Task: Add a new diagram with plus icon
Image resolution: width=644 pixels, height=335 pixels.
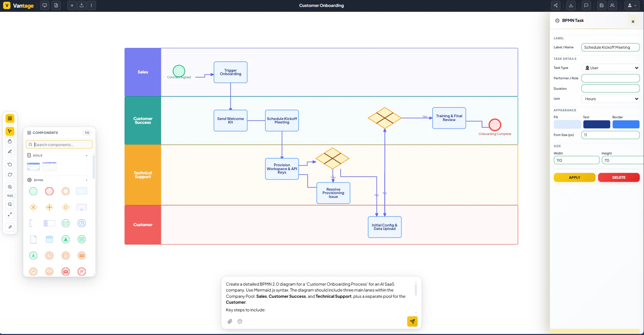Action: pos(72,6)
